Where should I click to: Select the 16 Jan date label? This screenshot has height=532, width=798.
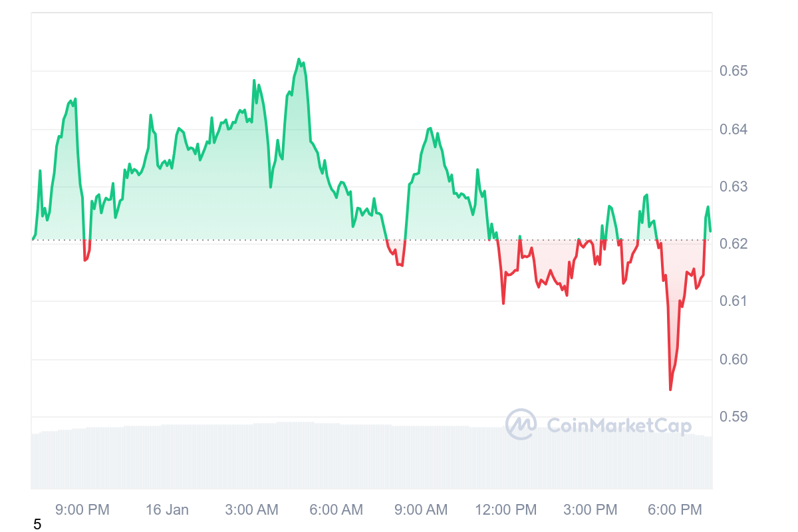click(x=167, y=510)
